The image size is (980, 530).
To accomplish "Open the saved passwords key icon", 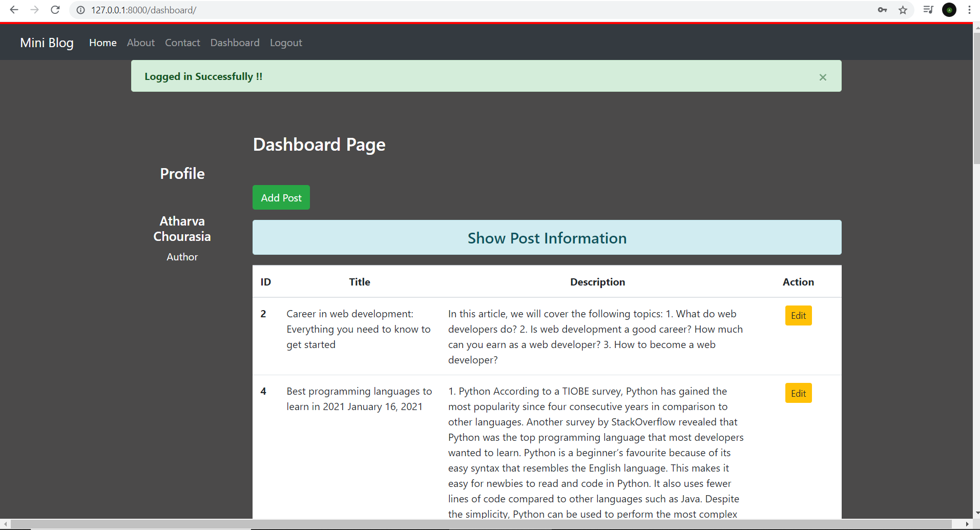I will (x=882, y=10).
